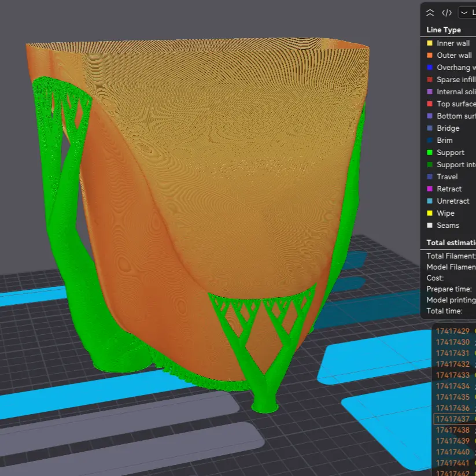
Task: Click the Internal solid infill swatch
Action: point(429,91)
